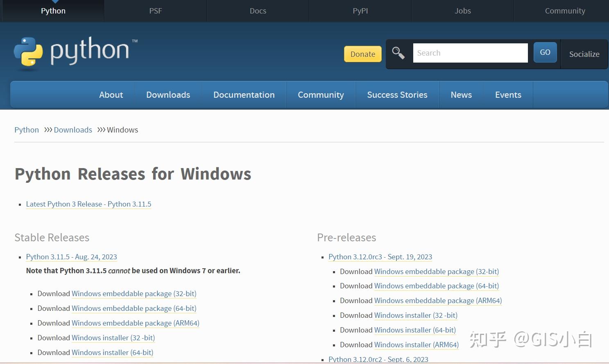Open the About navigation menu

tap(111, 95)
